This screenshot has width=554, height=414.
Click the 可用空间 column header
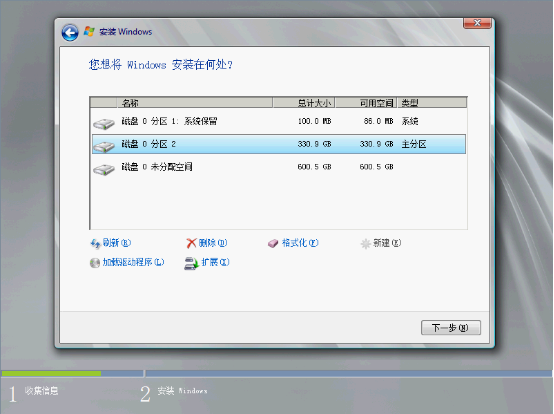pos(366,103)
